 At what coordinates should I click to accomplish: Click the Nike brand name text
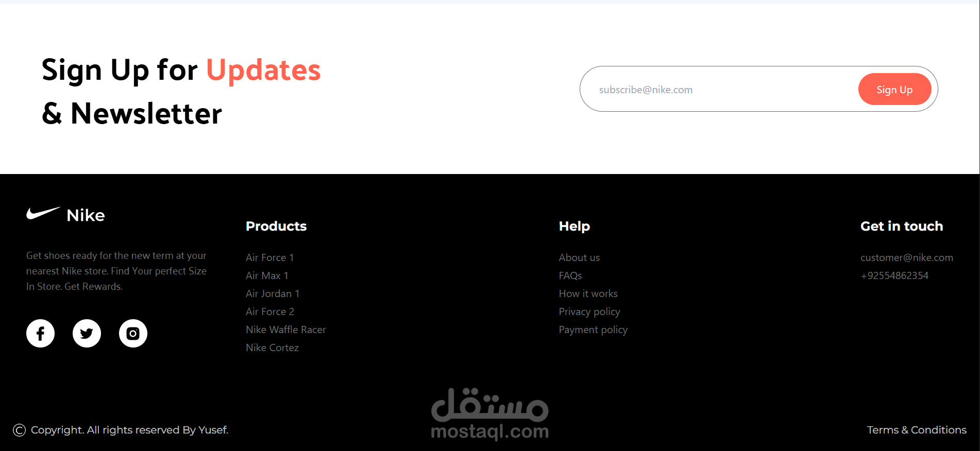(86, 215)
